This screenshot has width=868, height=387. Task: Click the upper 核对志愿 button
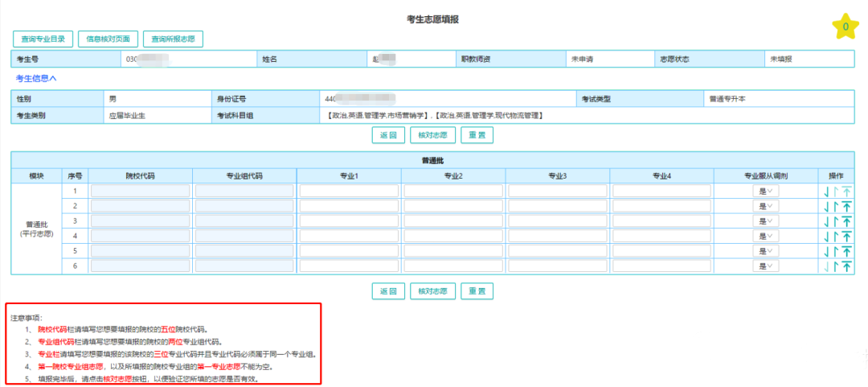click(433, 135)
